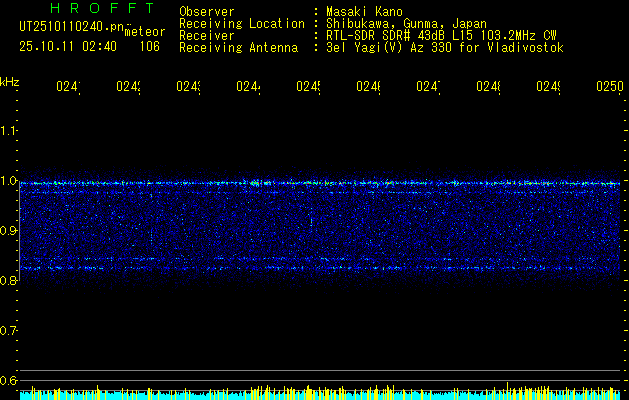Click the count value 106
This screenshot has height=400, width=629.
tap(150, 47)
